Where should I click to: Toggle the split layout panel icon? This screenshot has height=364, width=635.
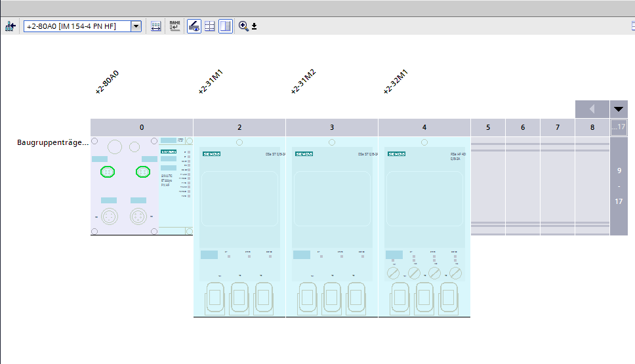pos(226,26)
